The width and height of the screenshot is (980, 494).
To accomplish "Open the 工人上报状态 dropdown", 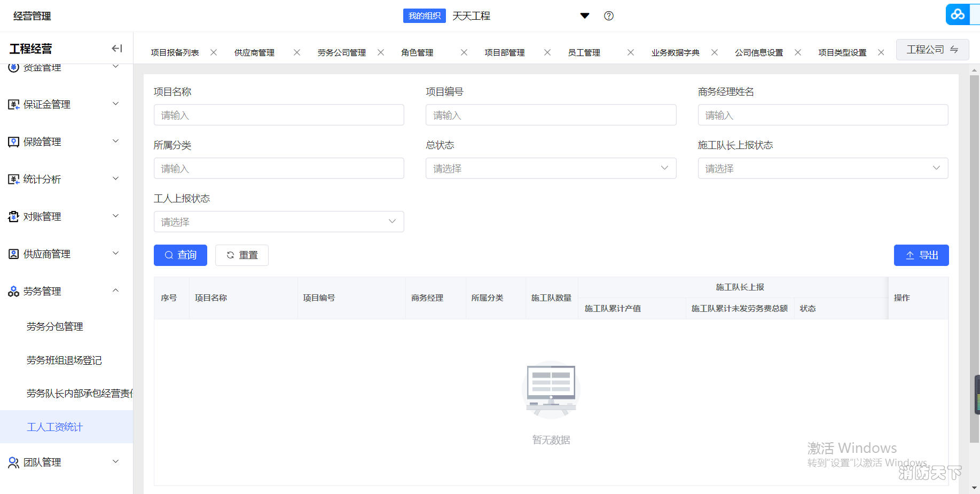I will (278, 222).
